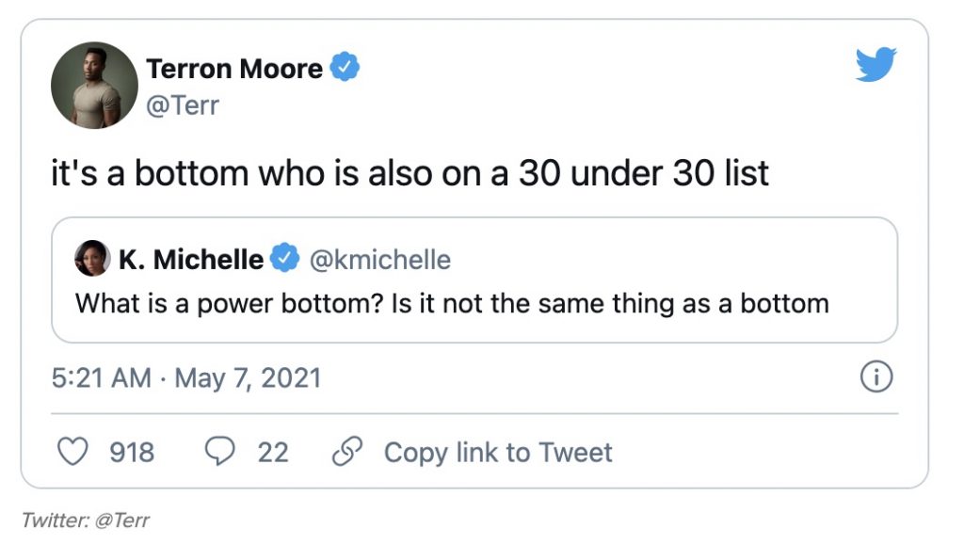
Task: Click the 5:21 AM May 7, 2021 timestamp
Action: (x=186, y=378)
